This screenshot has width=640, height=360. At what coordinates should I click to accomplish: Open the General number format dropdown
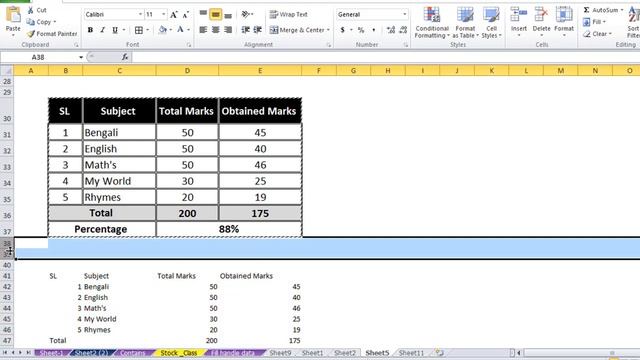pyautogui.click(x=404, y=14)
